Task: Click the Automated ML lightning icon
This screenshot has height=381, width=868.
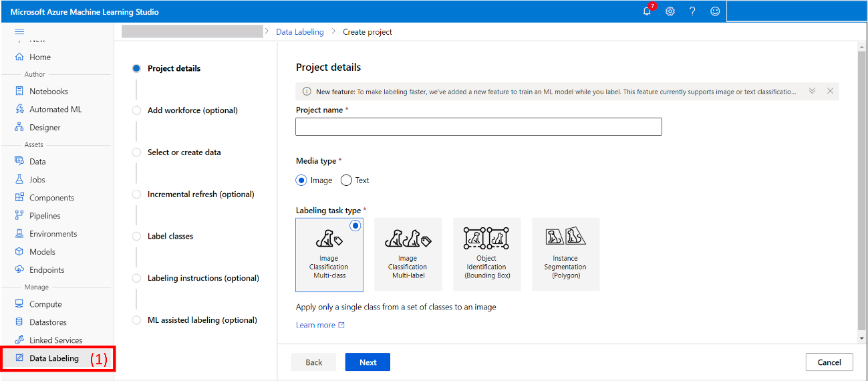Action: tap(19, 109)
